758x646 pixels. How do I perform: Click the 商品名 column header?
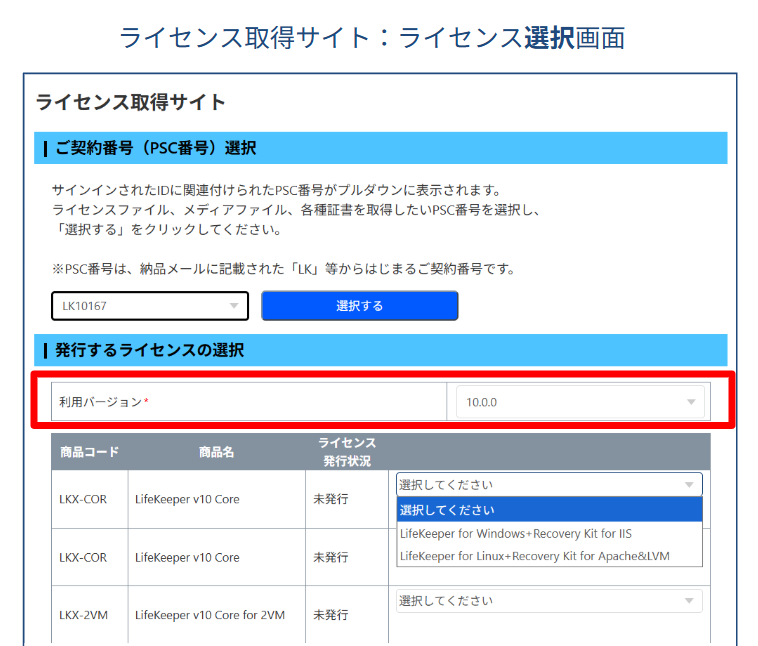[217, 452]
